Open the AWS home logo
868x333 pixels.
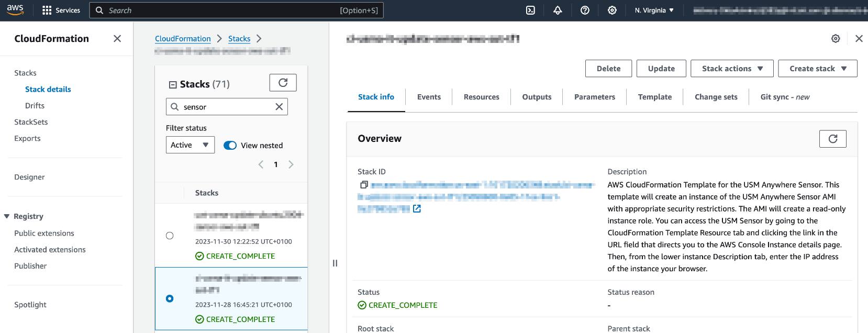(x=15, y=10)
